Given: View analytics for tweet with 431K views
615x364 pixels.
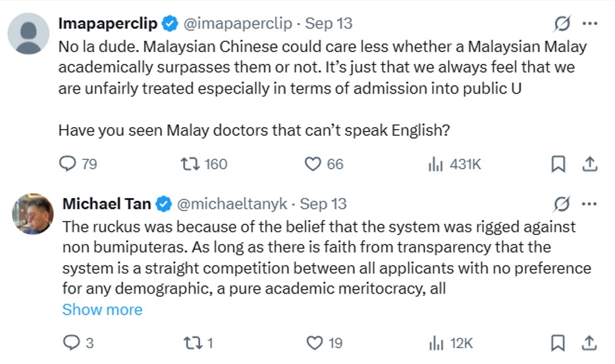Looking at the screenshot, I should (436, 164).
